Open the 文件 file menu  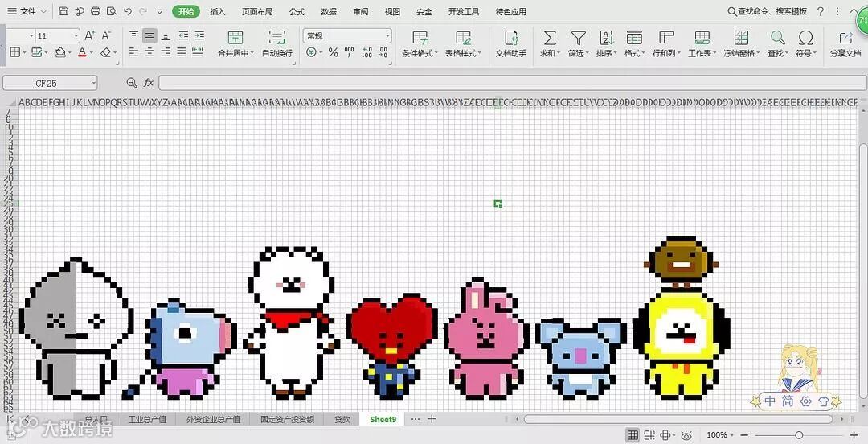(x=27, y=11)
